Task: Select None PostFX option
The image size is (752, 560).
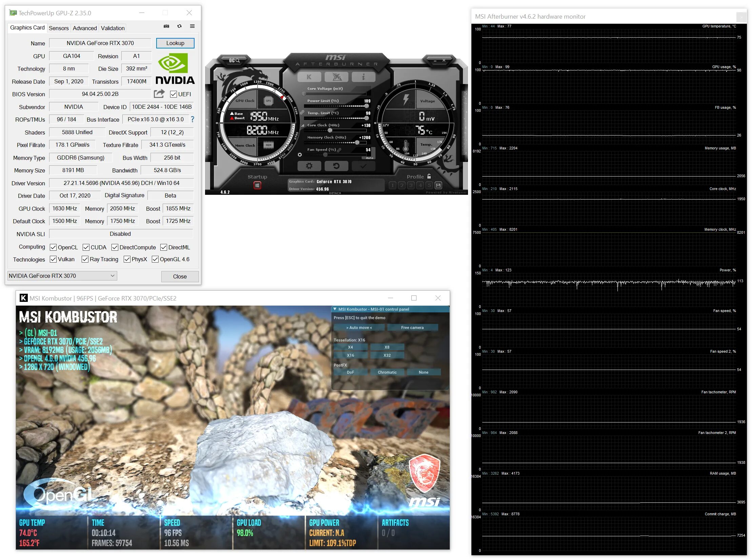Action: (424, 373)
